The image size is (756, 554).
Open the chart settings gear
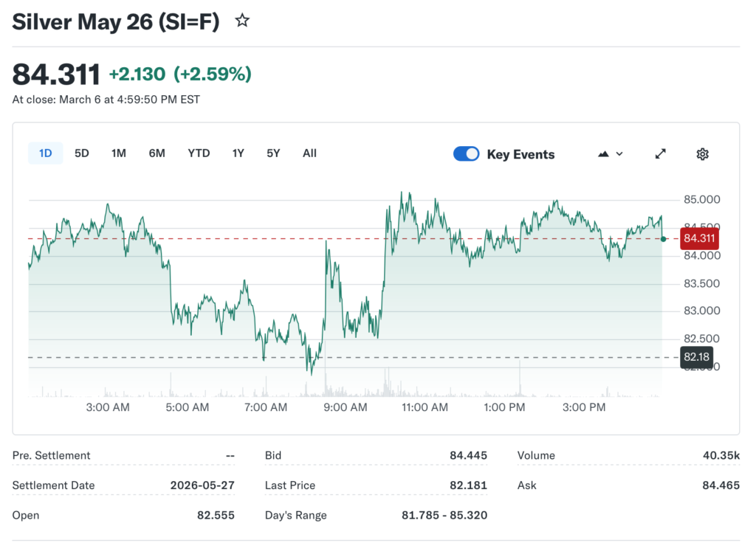click(x=702, y=153)
